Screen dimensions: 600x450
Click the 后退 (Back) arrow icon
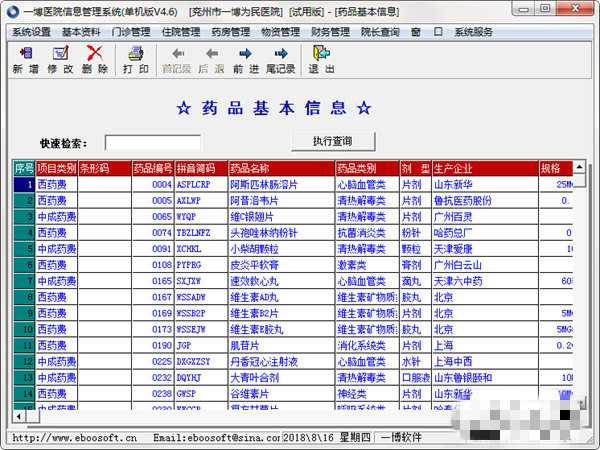pos(210,53)
